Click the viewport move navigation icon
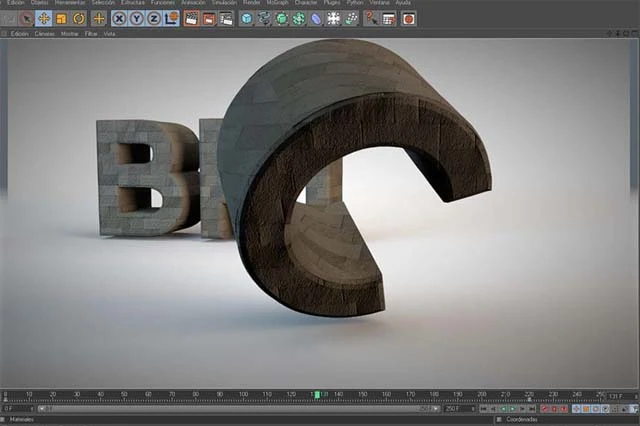The image size is (640, 426). pos(609,33)
